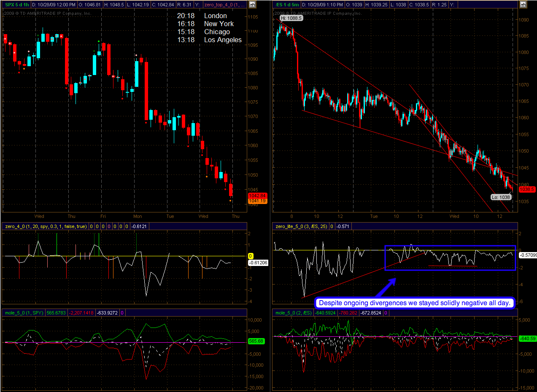Click the yellow 0 value label in zero_4_0 panel
This screenshot has height=392, width=537.
click(250, 256)
